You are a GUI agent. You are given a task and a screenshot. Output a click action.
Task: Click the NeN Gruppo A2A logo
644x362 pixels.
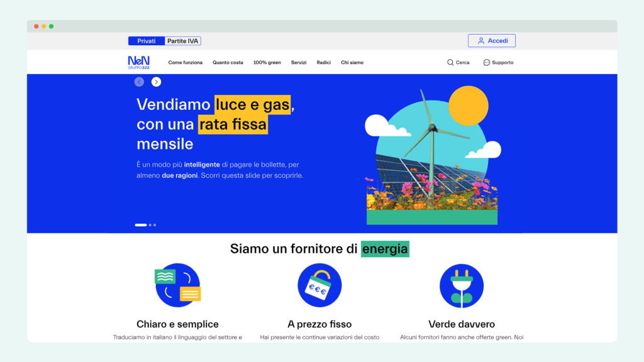pos(138,62)
